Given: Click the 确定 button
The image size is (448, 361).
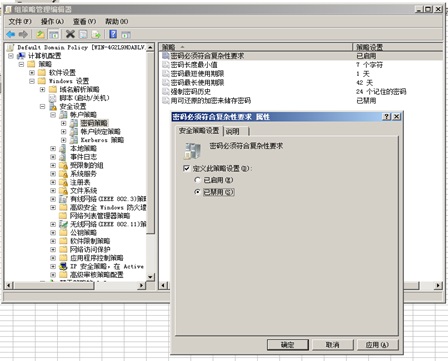Looking at the screenshot, I should tap(288, 345).
